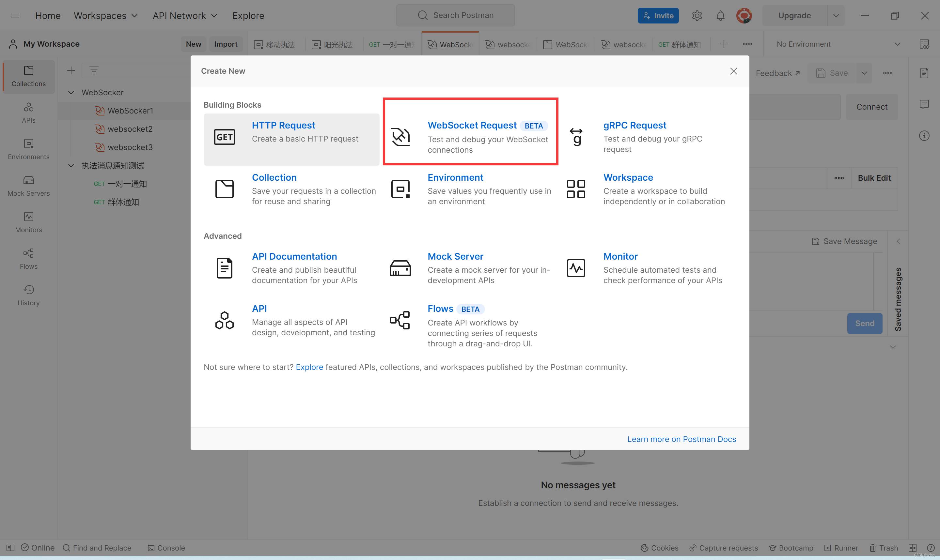940x560 pixels.
Task: Open Runner in status bar
Action: point(841,548)
